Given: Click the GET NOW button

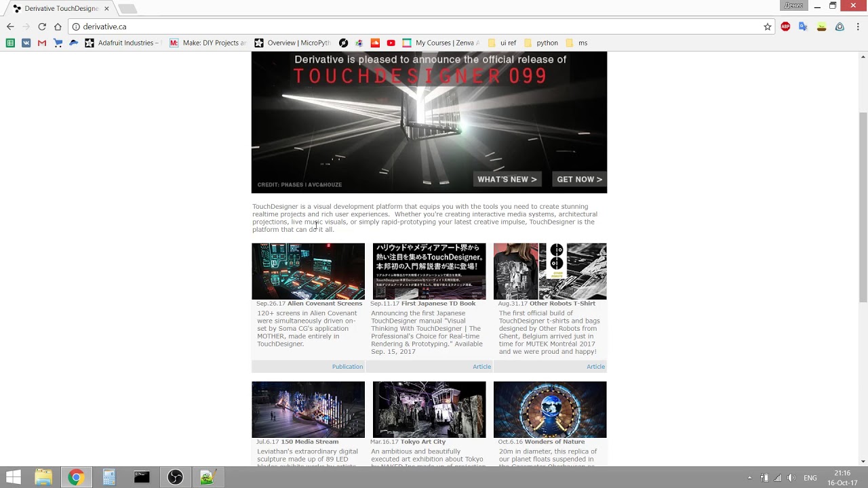Looking at the screenshot, I should (x=580, y=180).
